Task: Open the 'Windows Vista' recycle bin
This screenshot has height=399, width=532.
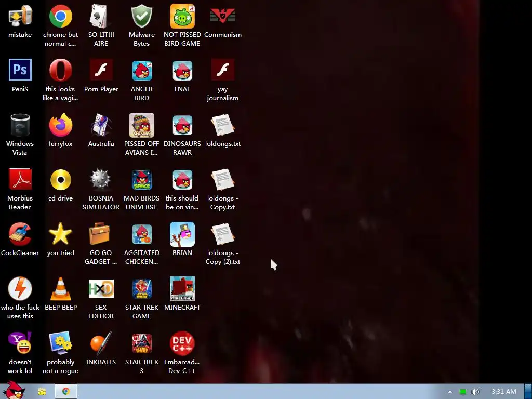Action: click(x=20, y=125)
